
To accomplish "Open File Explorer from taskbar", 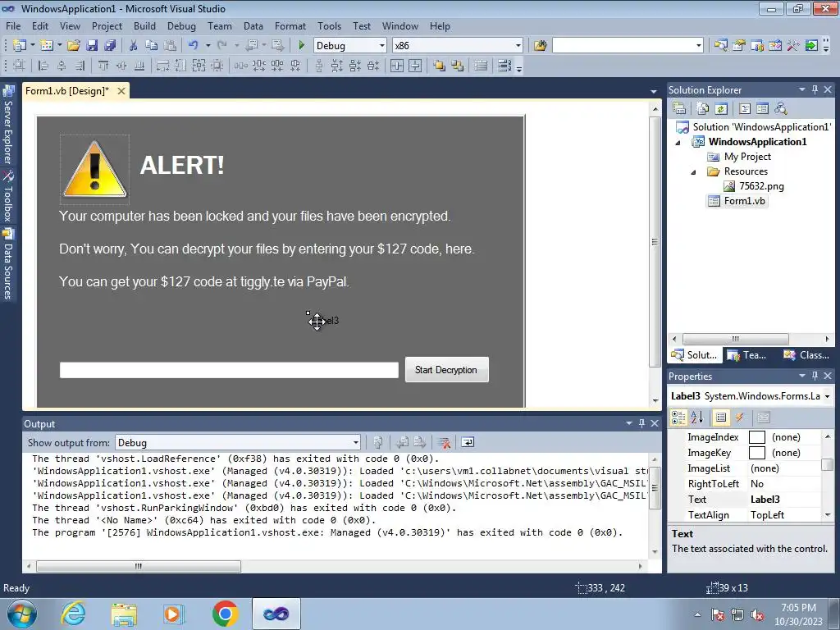I will 124,614.
